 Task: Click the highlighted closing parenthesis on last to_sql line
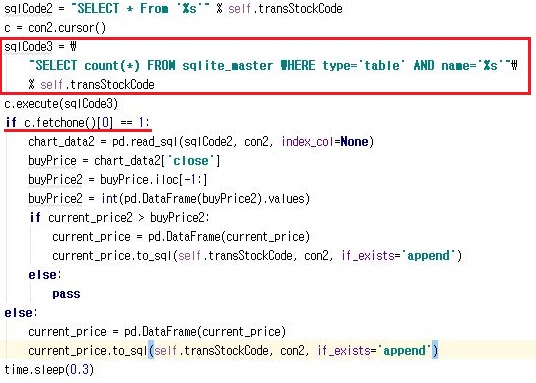tap(435, 351)
